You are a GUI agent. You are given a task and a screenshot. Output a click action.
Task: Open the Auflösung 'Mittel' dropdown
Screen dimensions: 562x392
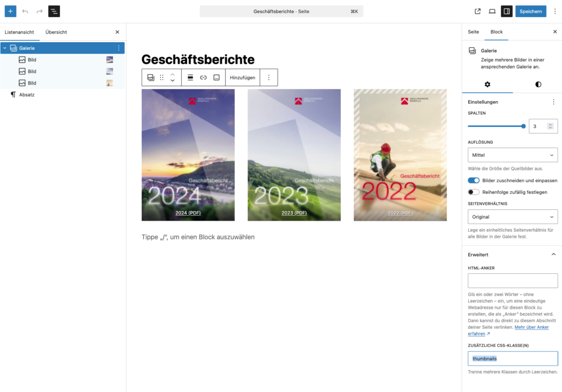pyautogui.click(x=513, y=155)
